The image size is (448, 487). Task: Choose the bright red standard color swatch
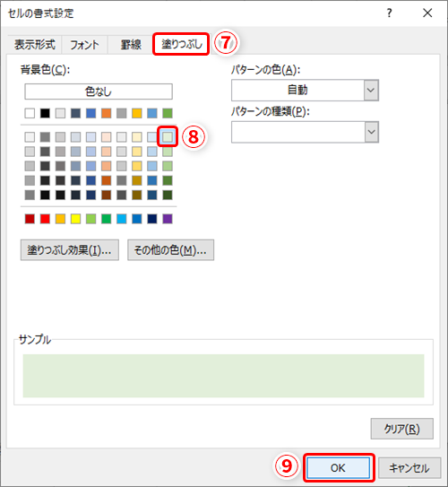[x=45, y=219]
